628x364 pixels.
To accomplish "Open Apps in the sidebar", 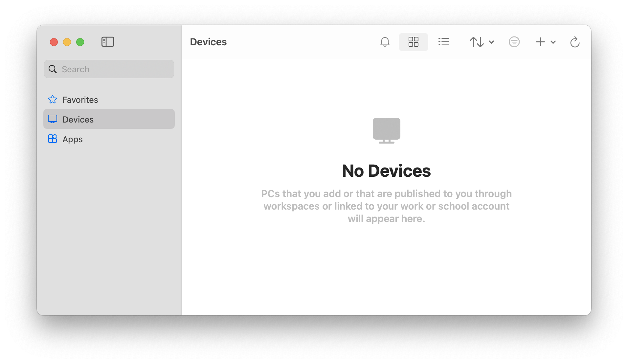I will (109, 139).
